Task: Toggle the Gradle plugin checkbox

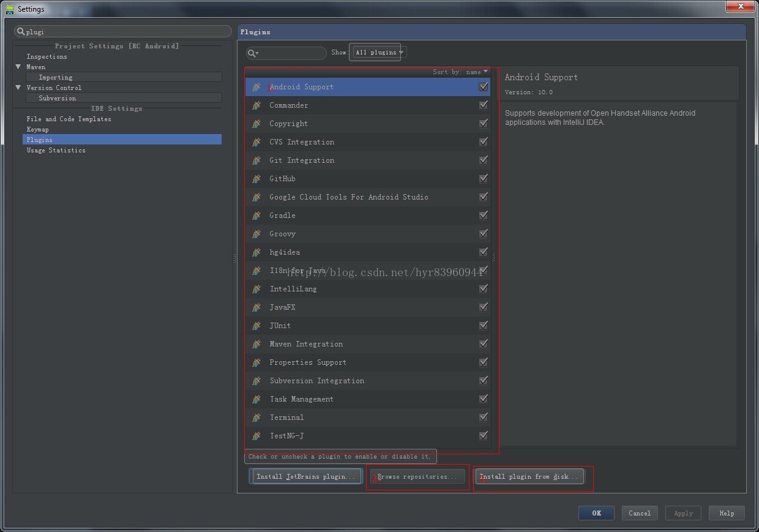Action: click(484, 215)
